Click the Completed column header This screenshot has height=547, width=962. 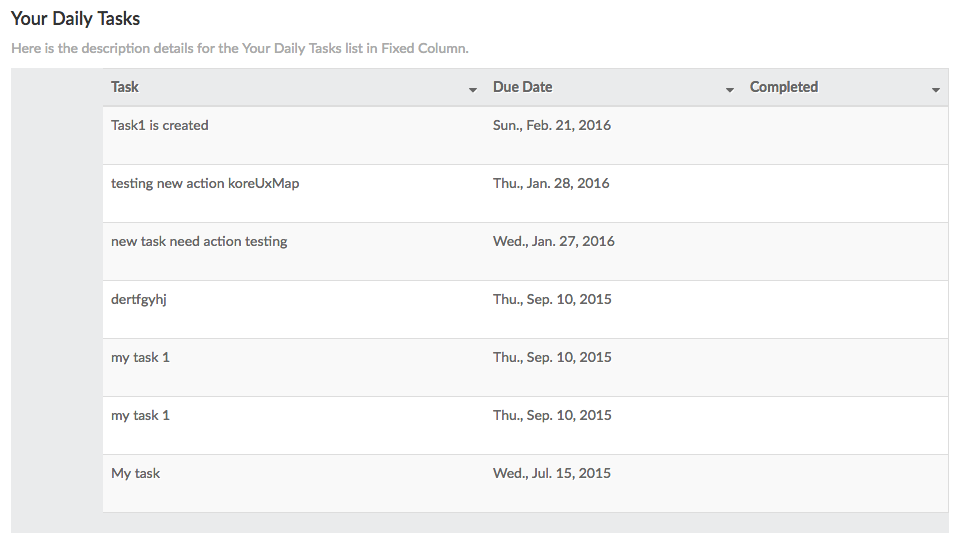tap(783, 87)
